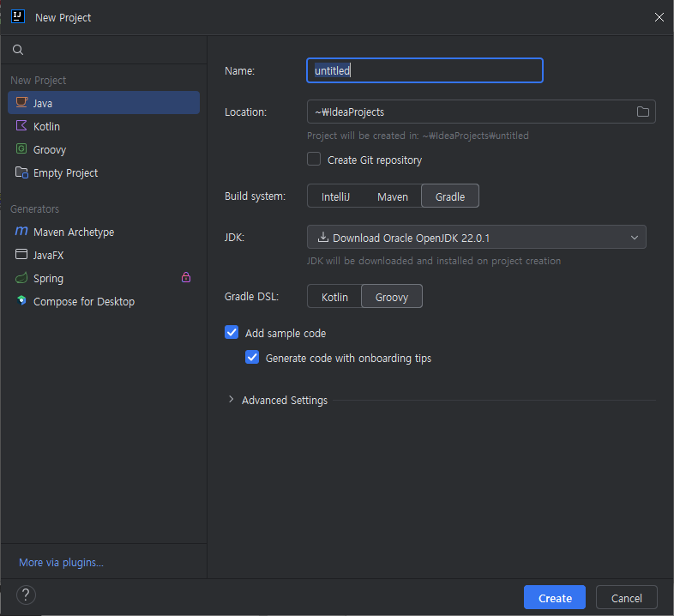Choose Kotlin for Gradle DSL
This screenshot has height=616, width=674.
[334, 297]
